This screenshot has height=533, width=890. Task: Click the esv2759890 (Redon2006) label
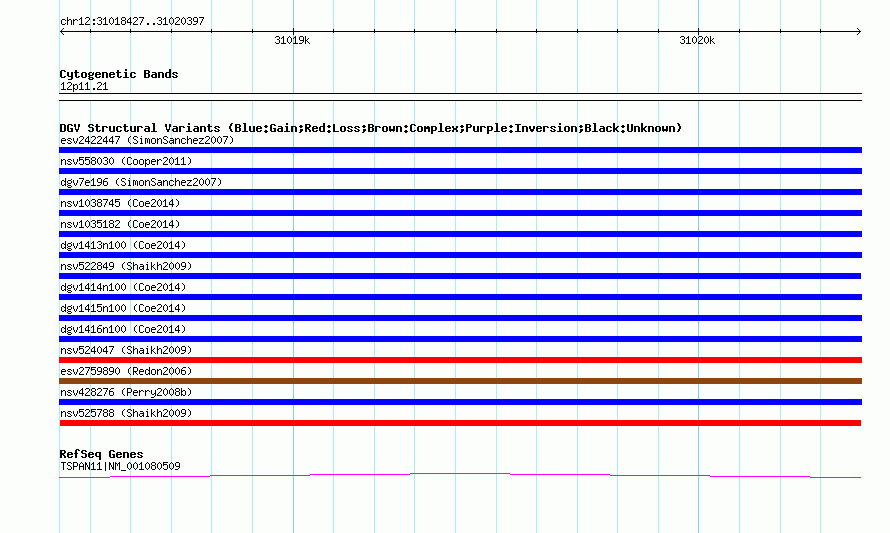click(x=126, y=371)
